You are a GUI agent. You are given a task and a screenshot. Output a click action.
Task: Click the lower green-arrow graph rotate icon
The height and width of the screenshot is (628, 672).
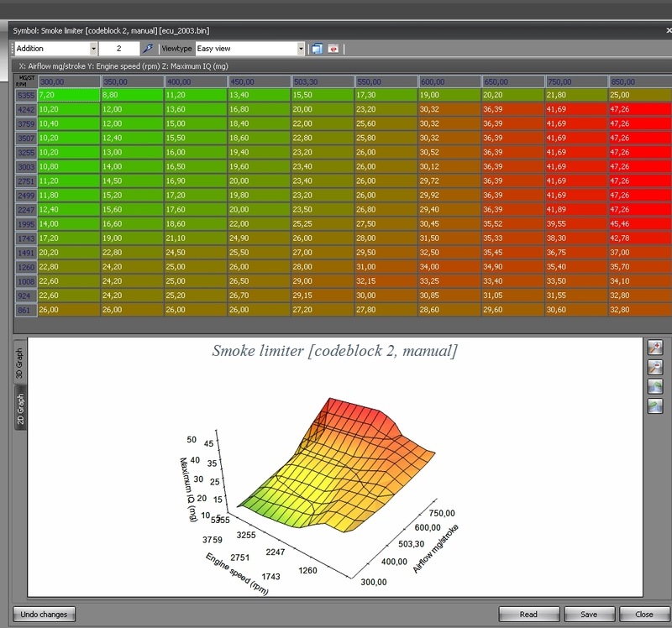click(655, 406)
